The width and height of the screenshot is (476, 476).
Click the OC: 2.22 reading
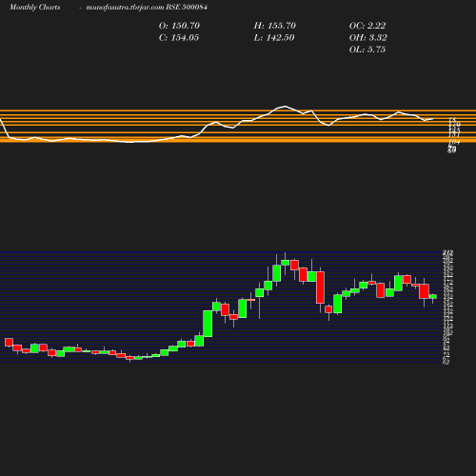pos(367,26)
